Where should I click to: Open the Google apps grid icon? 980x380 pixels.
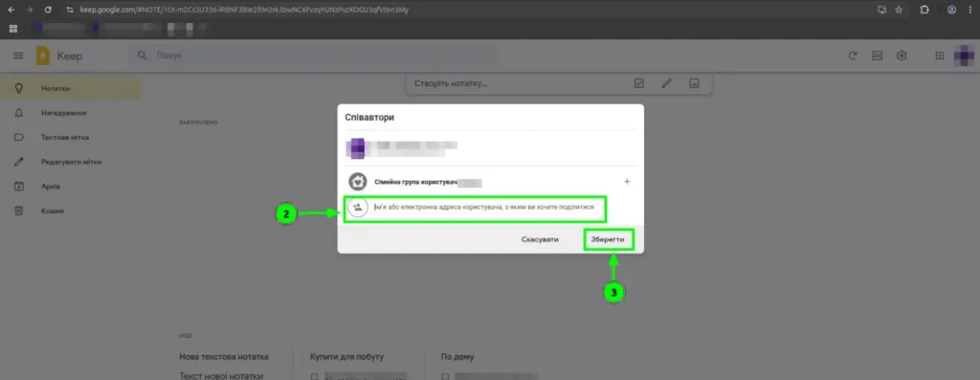coord(939,56)
